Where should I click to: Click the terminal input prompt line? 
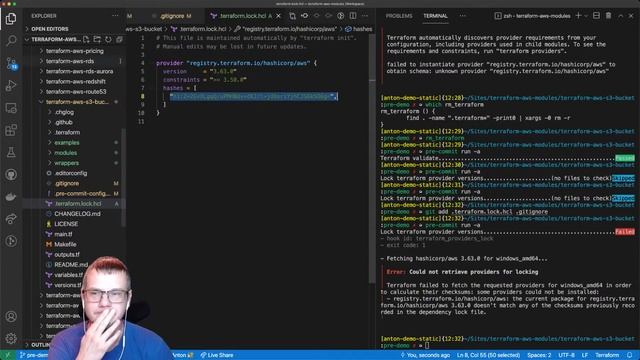click(x=506, y=346)
